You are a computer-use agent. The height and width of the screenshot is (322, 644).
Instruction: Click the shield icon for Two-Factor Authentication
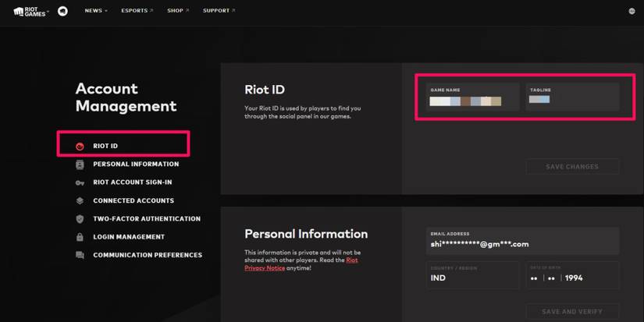(x=80, y=219)
